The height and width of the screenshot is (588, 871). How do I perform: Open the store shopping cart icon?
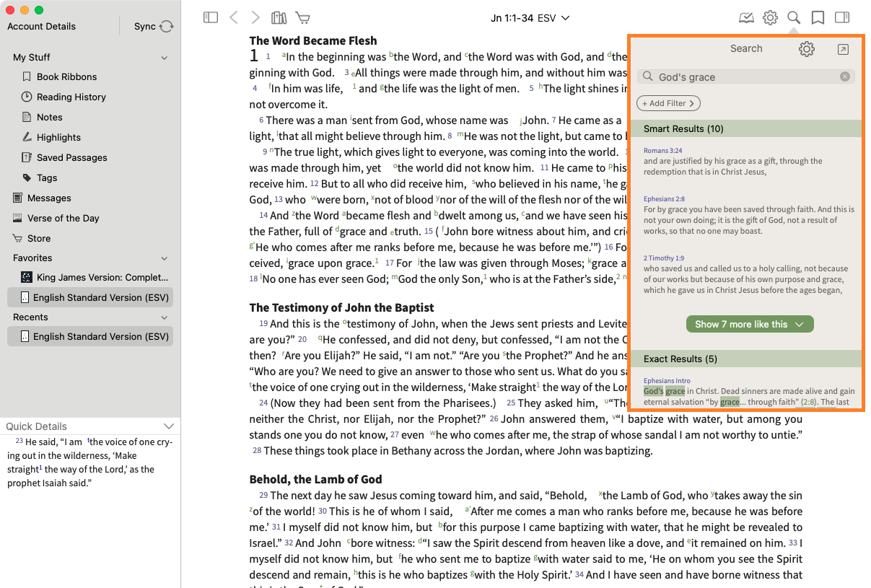tap(303, 17)
